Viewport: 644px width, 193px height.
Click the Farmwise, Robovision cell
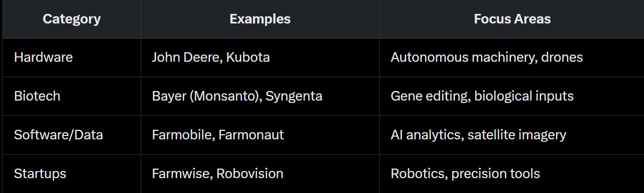[x=217, y=173]
